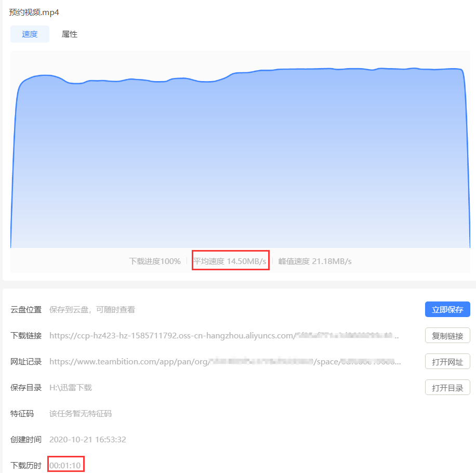
Task: Select the 平均速度 14.50MB/s reading
Action: pos(230,261)
